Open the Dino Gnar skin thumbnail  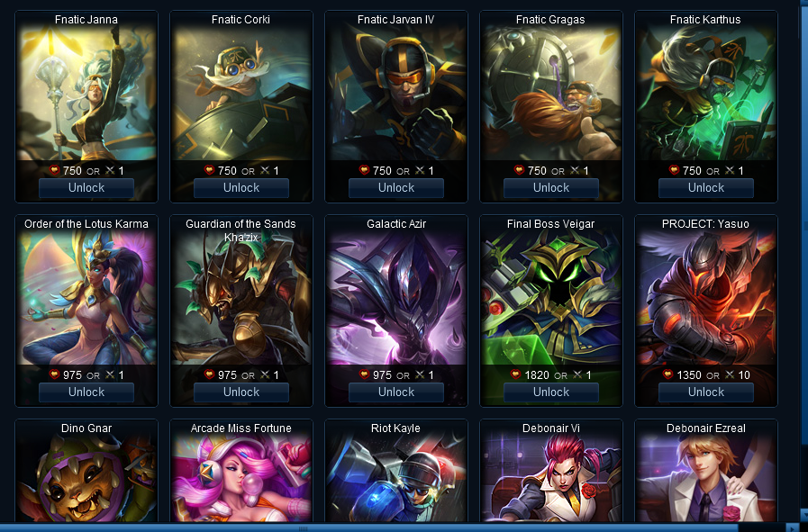pyautogui.click(x=86, y=478)
